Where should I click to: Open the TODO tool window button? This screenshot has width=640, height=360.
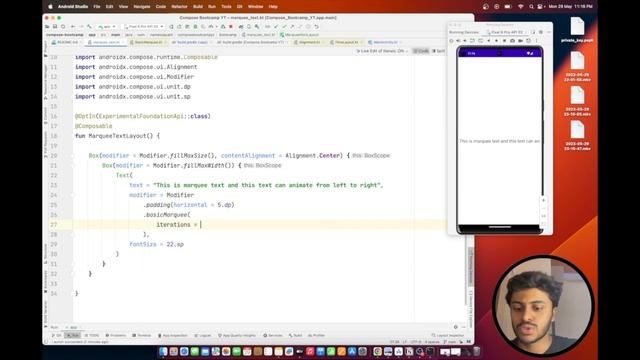click(92, 336)
